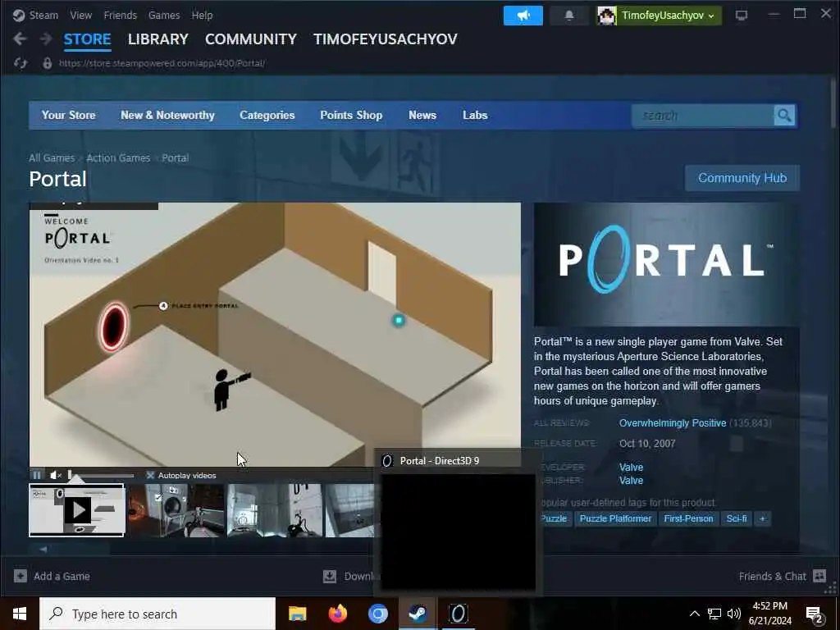
Task: Click the padlock icon beside the URL
Action: [x=47, y=63]
